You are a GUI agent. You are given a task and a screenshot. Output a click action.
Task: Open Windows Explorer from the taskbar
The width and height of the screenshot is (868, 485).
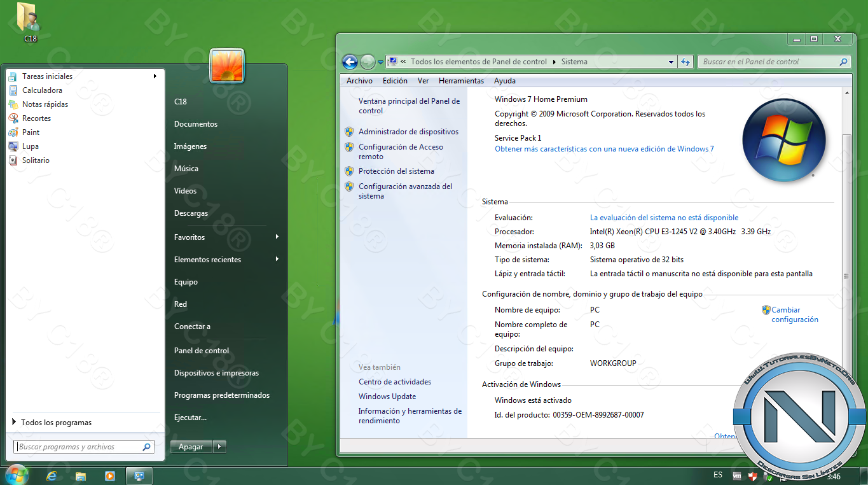(81, 476)
